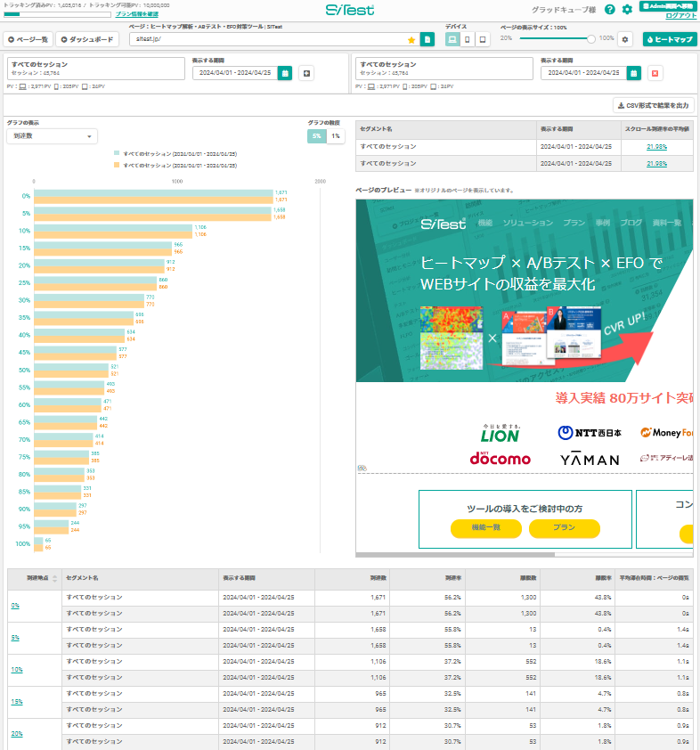Open プラン情報を確認 plan info link

(137, 14)
